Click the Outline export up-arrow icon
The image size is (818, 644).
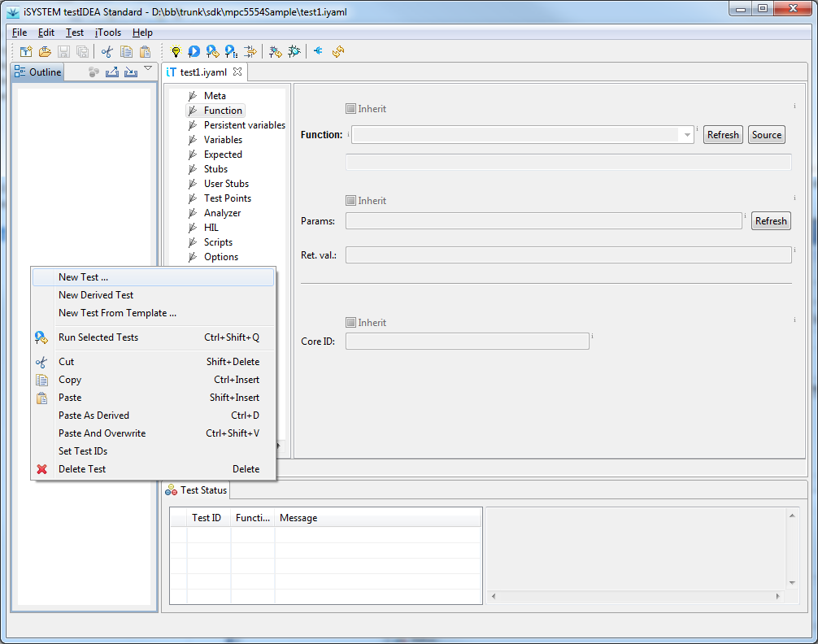pos(112,72)
